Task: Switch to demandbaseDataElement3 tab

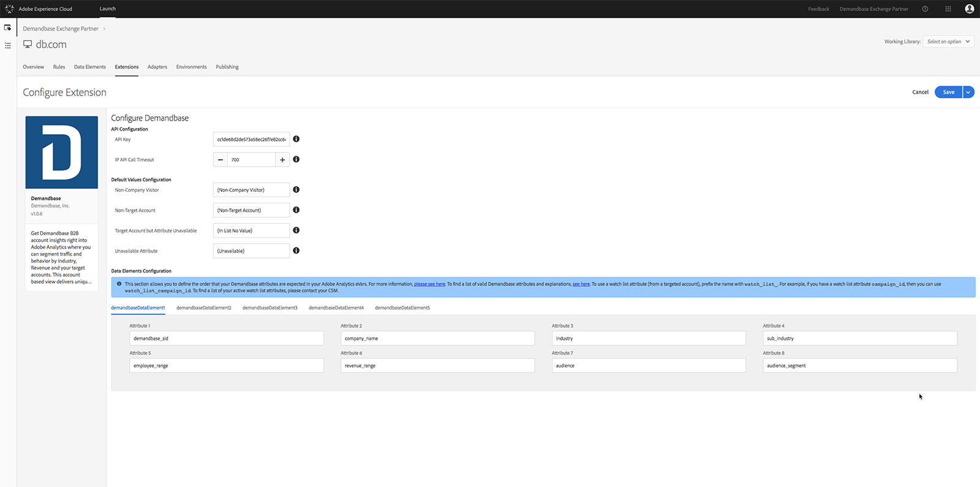Action: (x=270, y=308)
